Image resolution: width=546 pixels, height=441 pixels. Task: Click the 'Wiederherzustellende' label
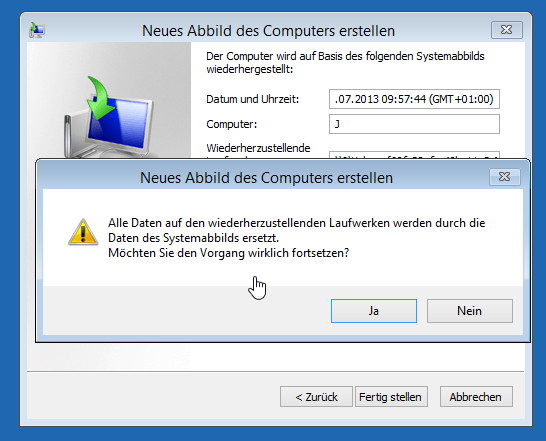coord(258,148)
